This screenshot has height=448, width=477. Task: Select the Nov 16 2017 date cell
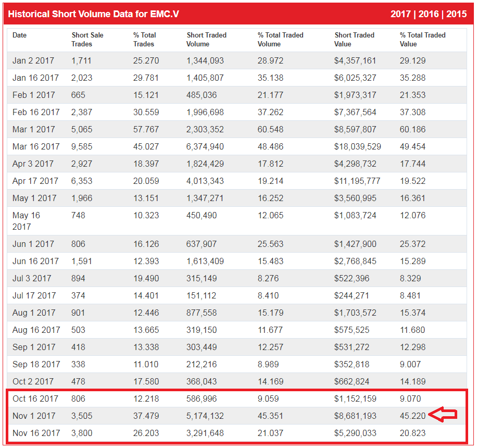pyautogui.click(x=36, y=433)
